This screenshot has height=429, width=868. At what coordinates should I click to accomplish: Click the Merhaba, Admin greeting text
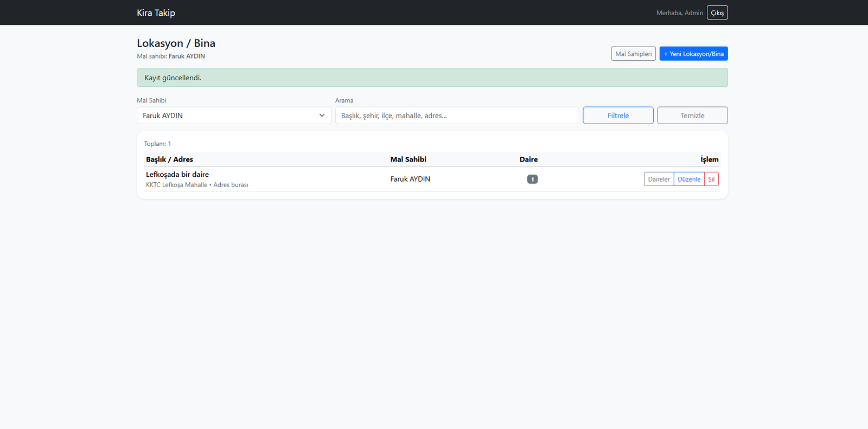click(679, 13)
